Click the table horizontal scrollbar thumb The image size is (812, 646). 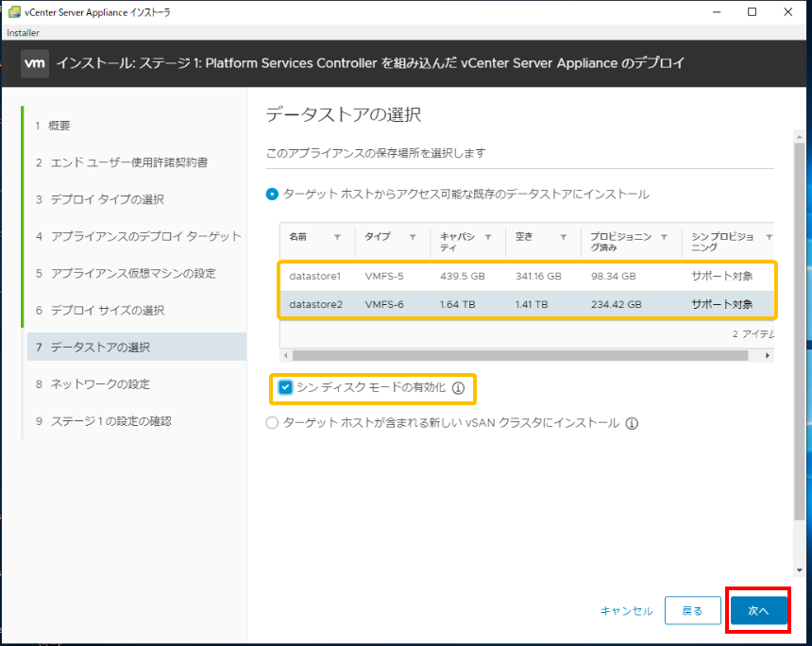pos(520,355)
